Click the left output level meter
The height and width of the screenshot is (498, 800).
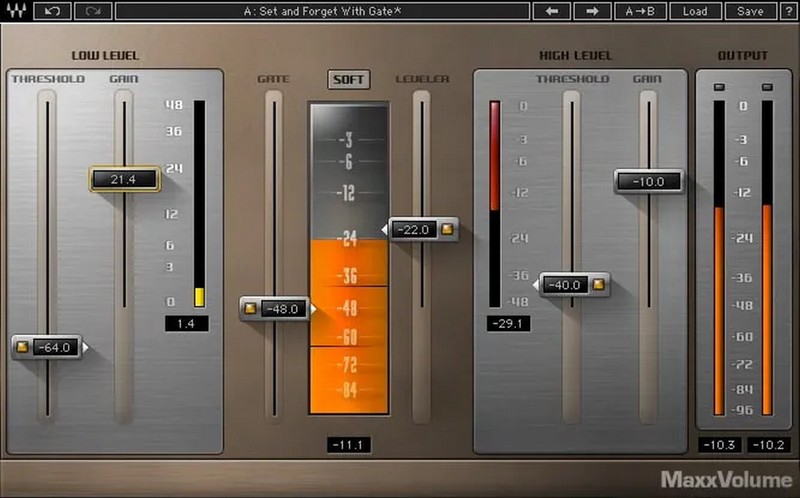pyautogui.click(x=719, y=258)
